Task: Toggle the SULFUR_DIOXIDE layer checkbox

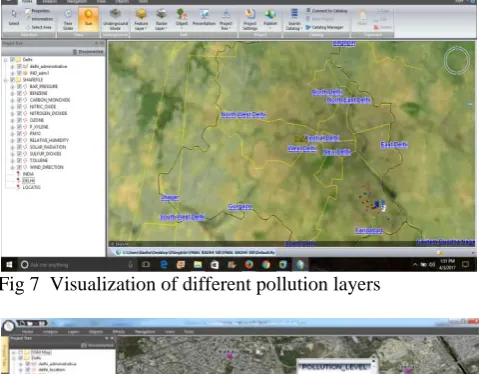Action: click(x=19, y=154)
